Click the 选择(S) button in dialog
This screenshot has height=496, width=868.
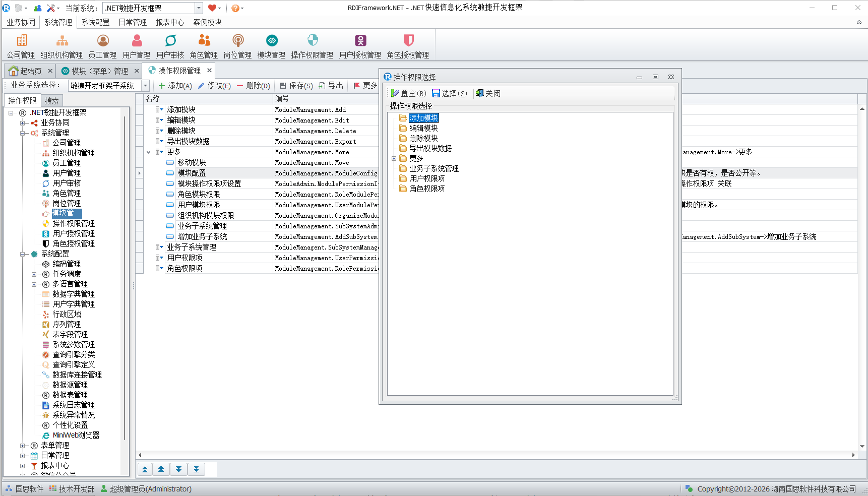tap(450, 93)
